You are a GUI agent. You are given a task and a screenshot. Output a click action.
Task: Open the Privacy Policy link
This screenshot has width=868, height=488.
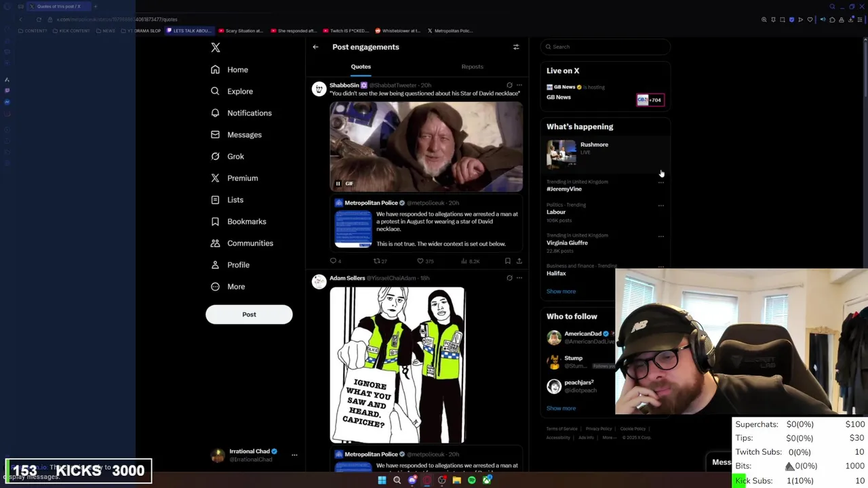pyautogui.click(x=599, y=429)
